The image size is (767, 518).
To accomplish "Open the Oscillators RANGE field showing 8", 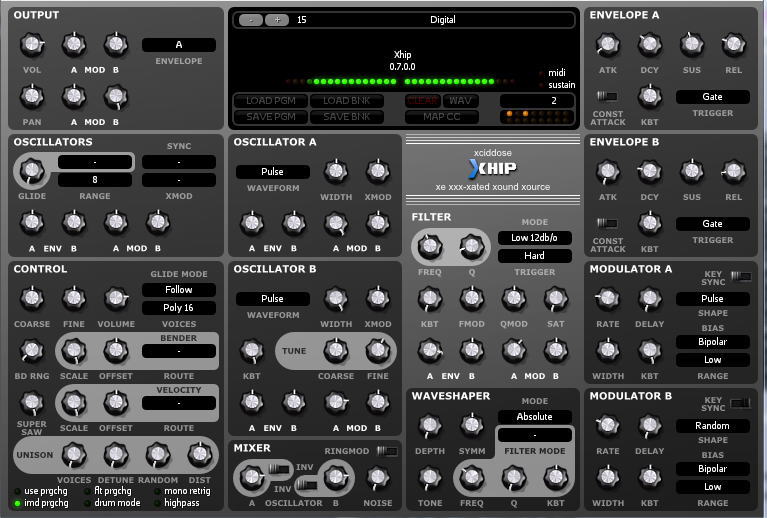I will click(x=95, y=180).
